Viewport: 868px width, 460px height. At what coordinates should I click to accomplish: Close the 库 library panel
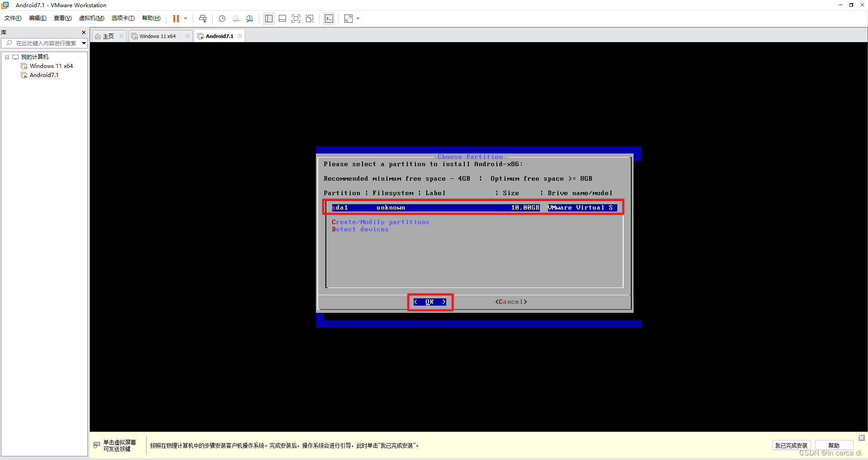[84, 33]
